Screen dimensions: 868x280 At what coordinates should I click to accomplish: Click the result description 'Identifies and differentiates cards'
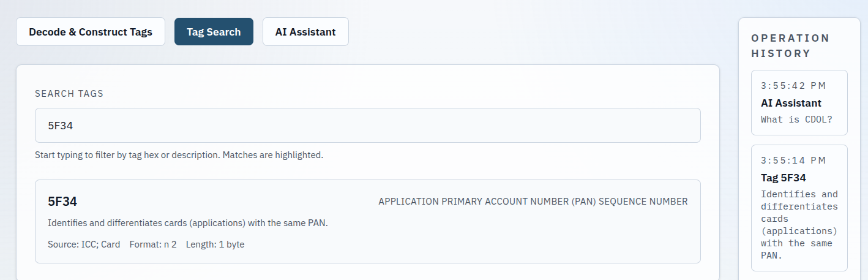188,223
